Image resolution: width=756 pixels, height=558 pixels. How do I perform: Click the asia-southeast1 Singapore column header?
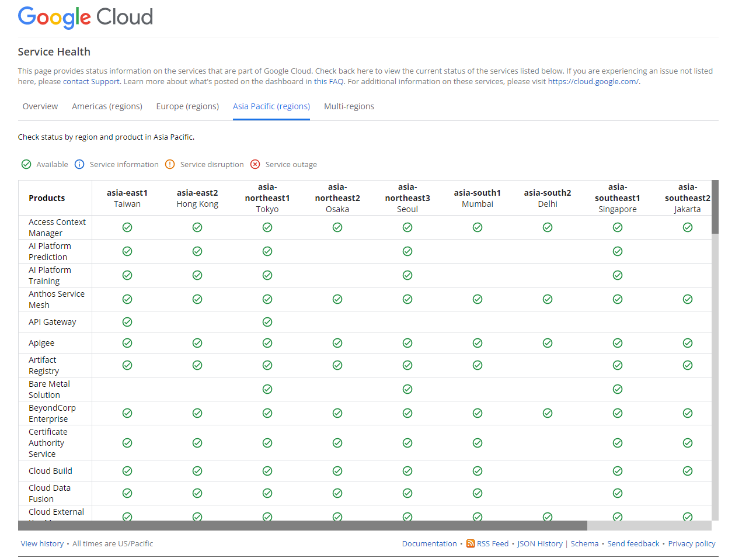[618, 198]
